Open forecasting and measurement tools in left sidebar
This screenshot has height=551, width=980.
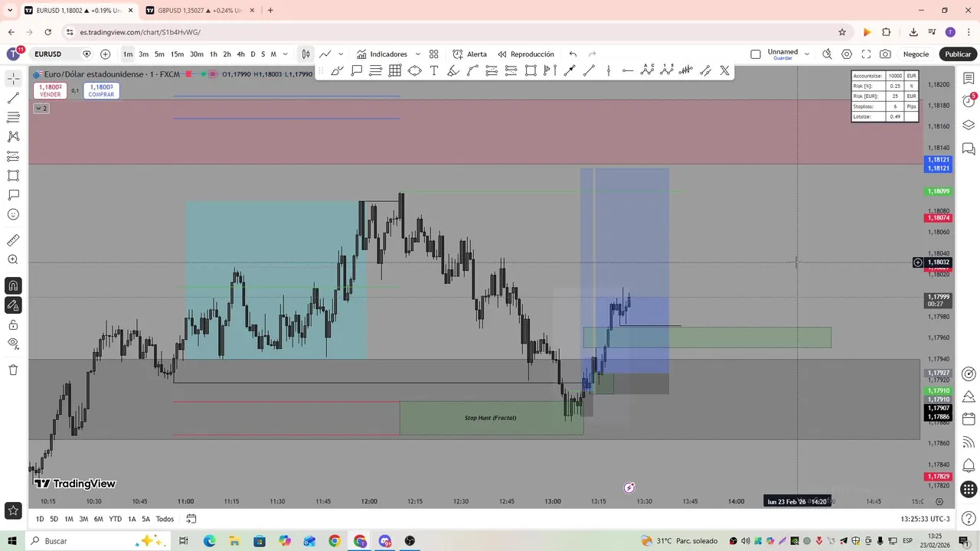point(13,156)
